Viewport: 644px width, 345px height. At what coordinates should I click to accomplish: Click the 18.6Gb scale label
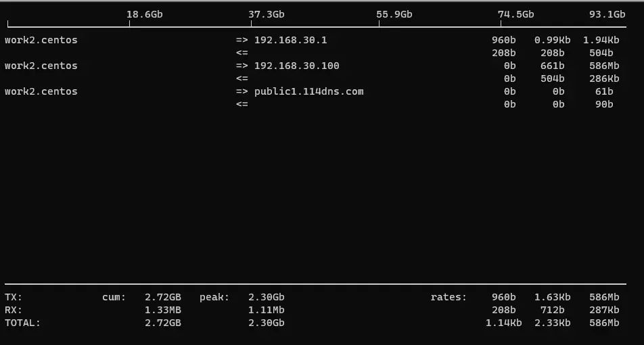(145, 14)
